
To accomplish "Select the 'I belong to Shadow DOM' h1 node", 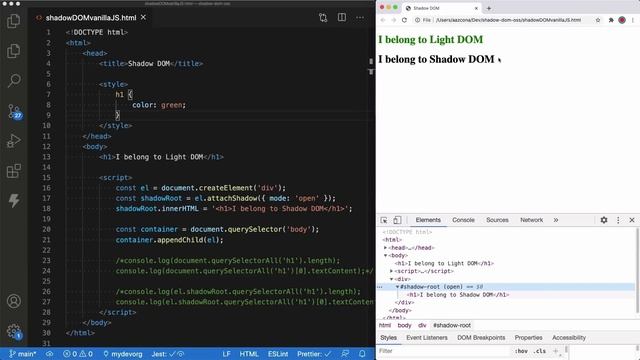I will point(458,295).
